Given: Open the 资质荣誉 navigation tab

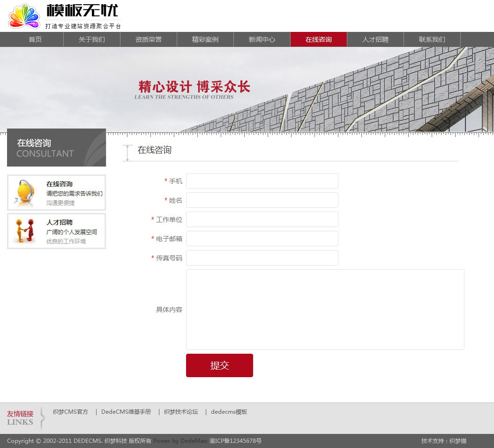Looking at the screenshot, I should pos(149,39).
